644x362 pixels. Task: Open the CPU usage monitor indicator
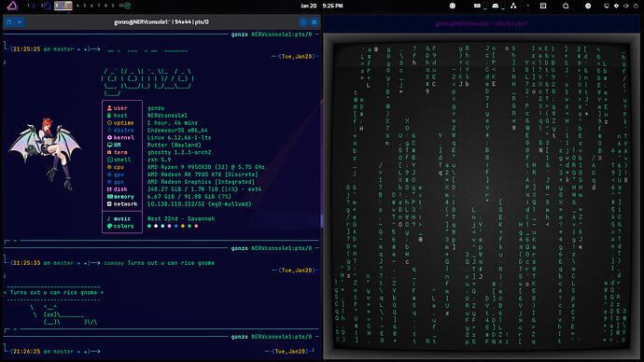(x=477, y=6)
